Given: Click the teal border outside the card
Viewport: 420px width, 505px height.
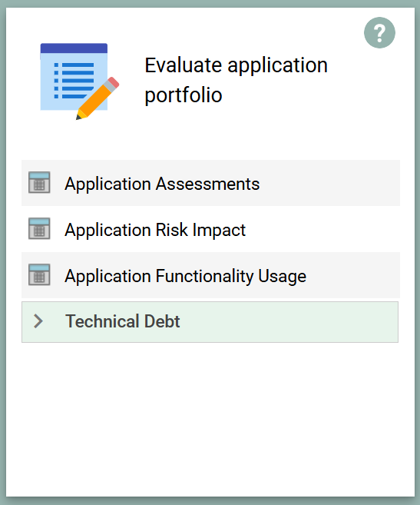Looking at the screenshot, I should point(3,252).
